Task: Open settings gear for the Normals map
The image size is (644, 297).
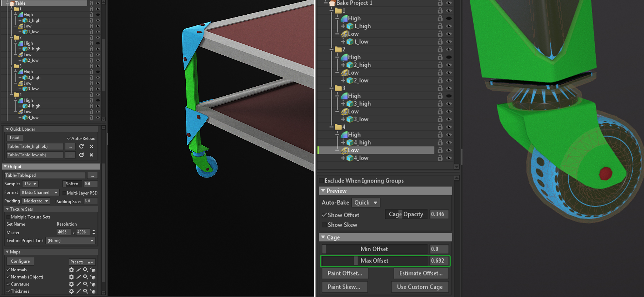Action: (71, 270)
